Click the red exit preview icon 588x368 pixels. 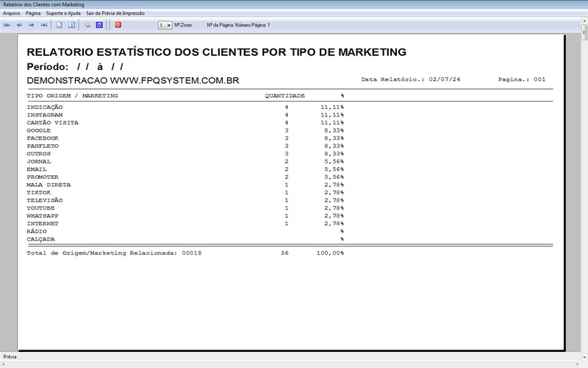point(118,25)
